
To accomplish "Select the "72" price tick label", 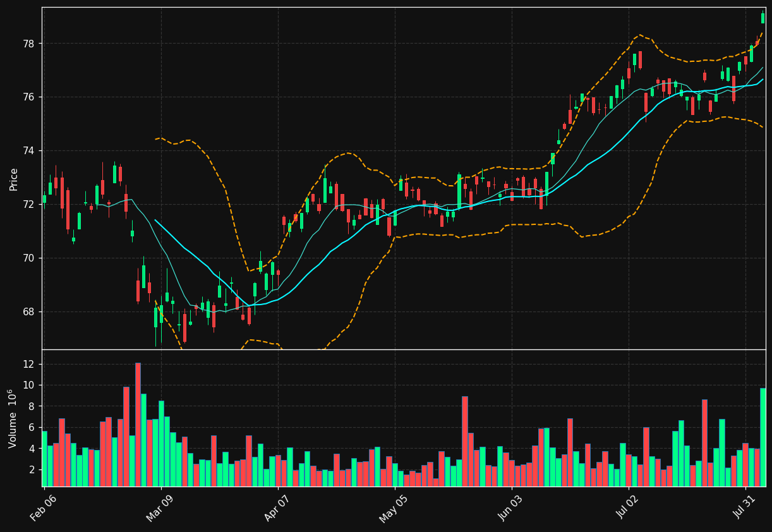I will pos(30,205).
